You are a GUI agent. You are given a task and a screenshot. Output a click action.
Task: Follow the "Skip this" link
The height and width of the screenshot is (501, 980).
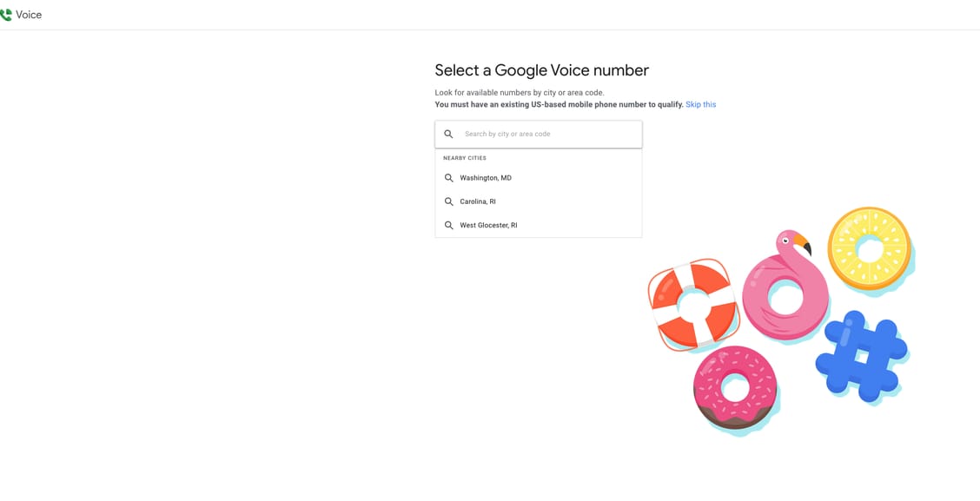click(x=700, y=105)
